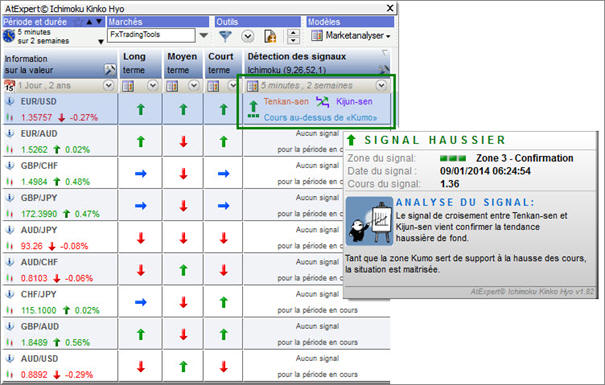Image resolution: width=605 pixels, height=385 pixels.
Task: Click the Moyen terme column header
Action: 183,63
